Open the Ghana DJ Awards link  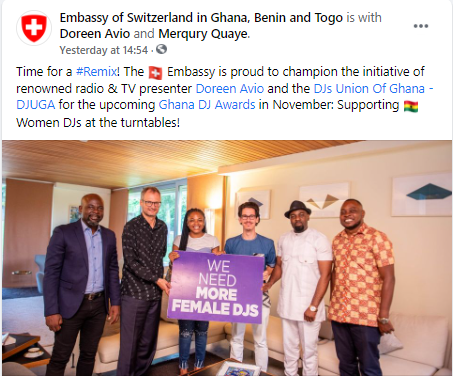(x=207, y=105)
